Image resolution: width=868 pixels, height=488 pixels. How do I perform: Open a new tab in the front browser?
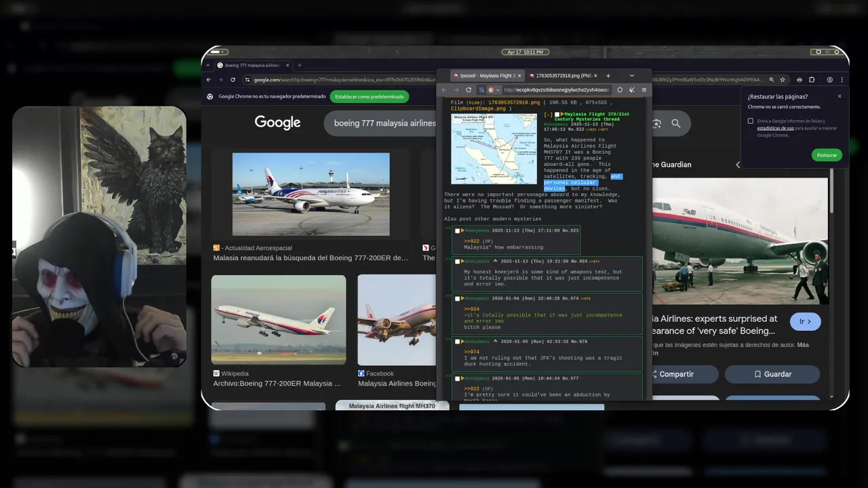(x=608, y=76)
